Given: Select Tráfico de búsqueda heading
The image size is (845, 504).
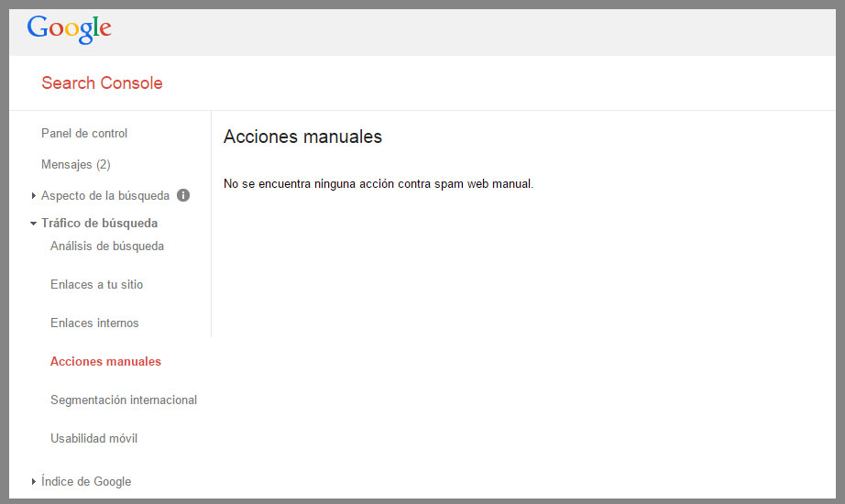Looking at the screenshot, I should tap(99, 224).
